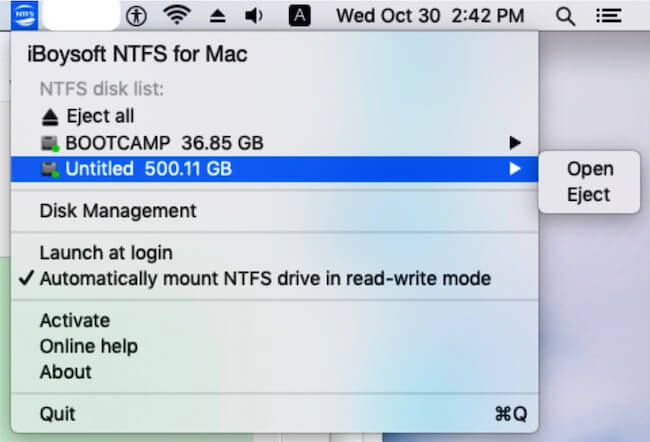Toggle Launch at login option
This screenshot has height=442, width=650.
(106, 253)
